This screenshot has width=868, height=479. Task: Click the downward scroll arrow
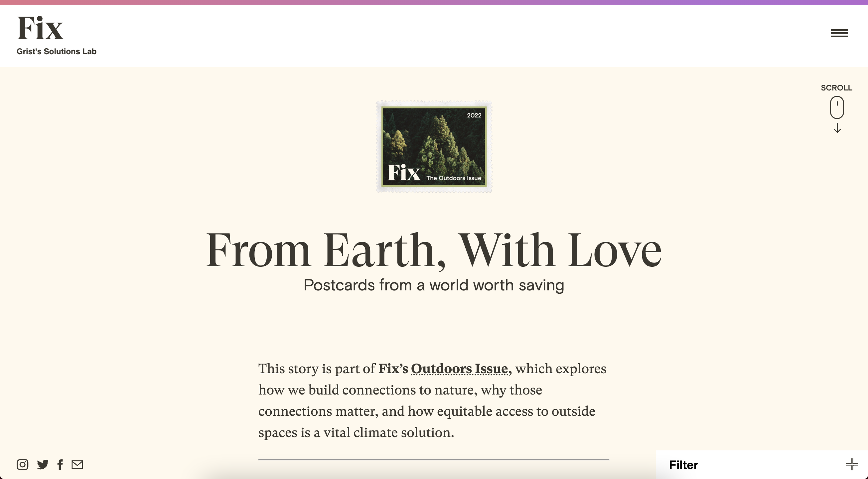[837, 128]
